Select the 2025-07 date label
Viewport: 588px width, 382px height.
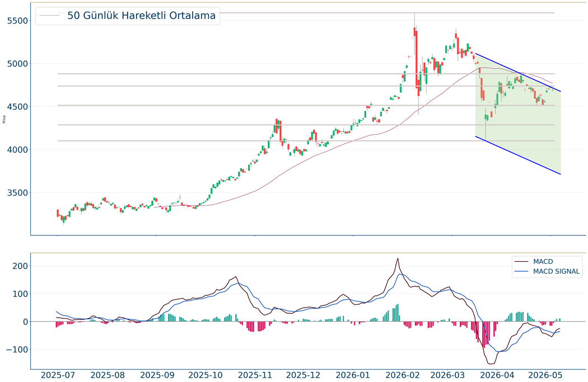tap(57, 375)
